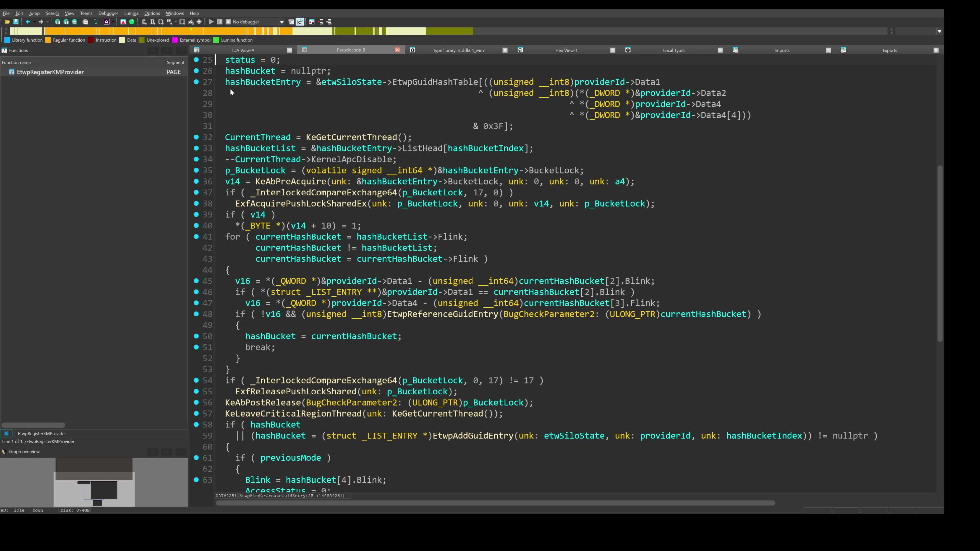The width and height of the screenshot is (980, 551).
Task: Click the 'C' with plus code icon
Action: pos(144,22)
